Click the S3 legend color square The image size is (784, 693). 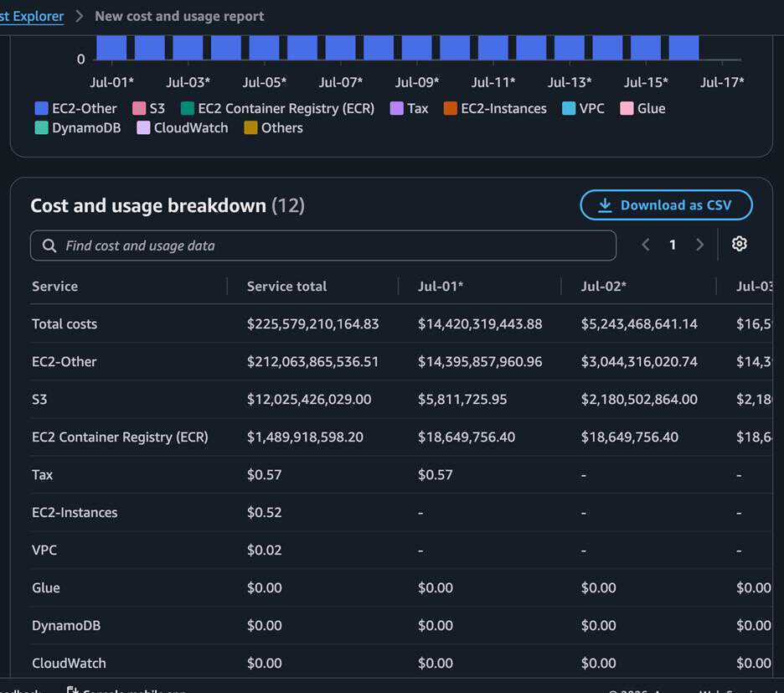point(139,108)
